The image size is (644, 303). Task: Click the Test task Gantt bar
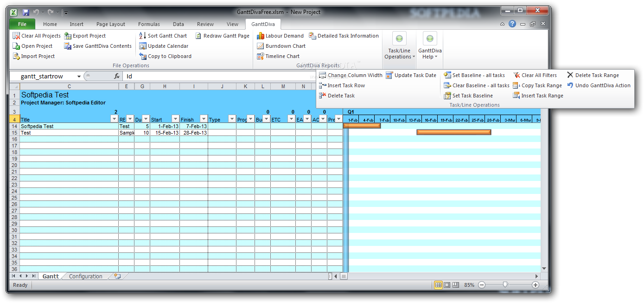(454, 132)
